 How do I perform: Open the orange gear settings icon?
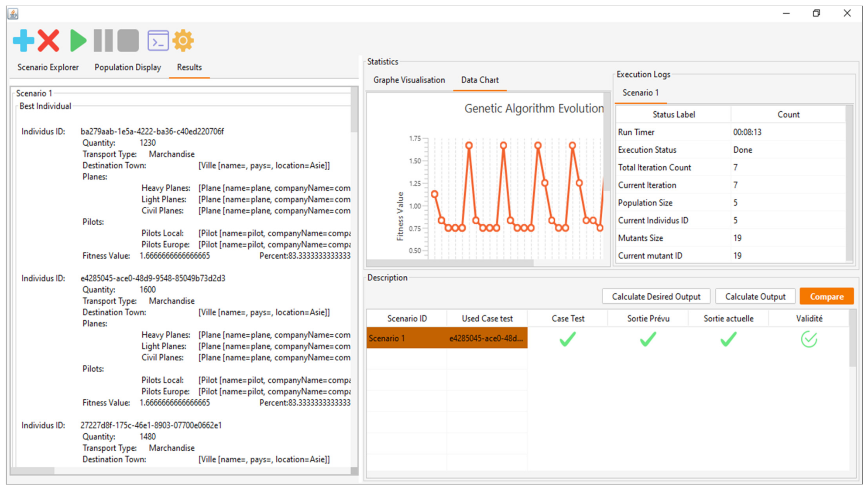(183, 41)
